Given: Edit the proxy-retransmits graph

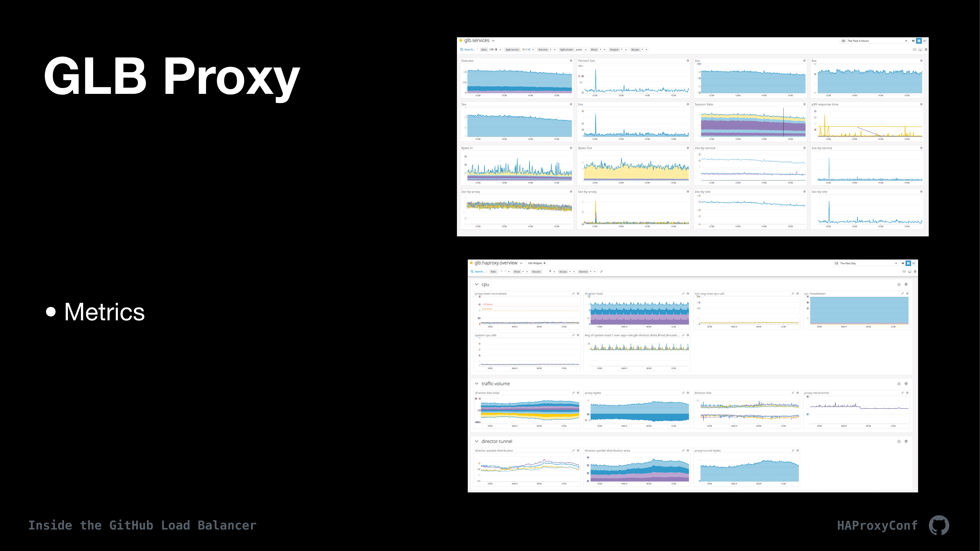Looking at the screenshot, I should pos(902,393).
